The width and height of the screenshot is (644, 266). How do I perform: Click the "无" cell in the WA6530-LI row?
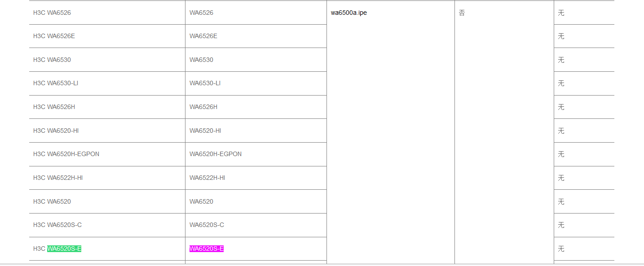(561, 83)
